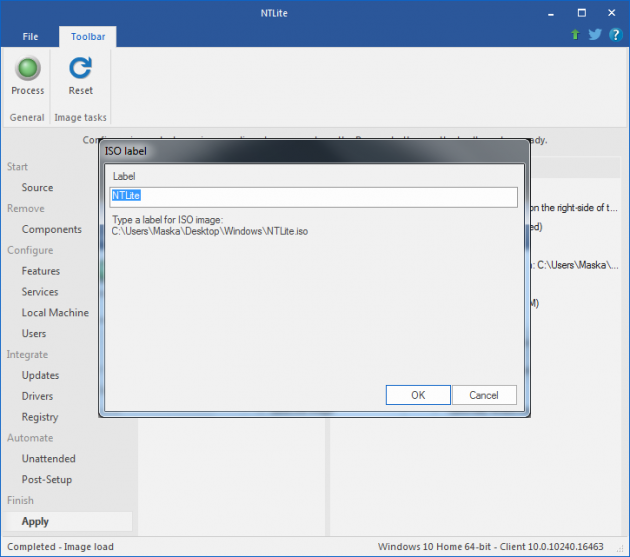
Task: Close the NTLite window
Action: [612, 13]
